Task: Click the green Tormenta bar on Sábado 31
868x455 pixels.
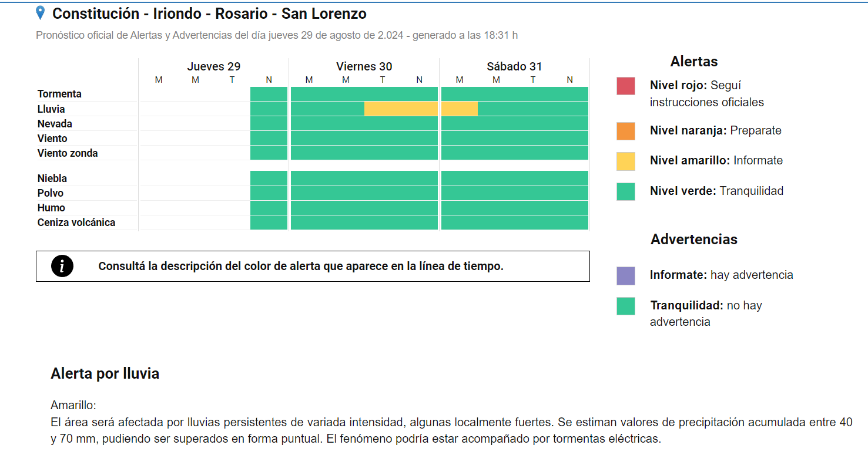Action: click(x=515, y=94)
